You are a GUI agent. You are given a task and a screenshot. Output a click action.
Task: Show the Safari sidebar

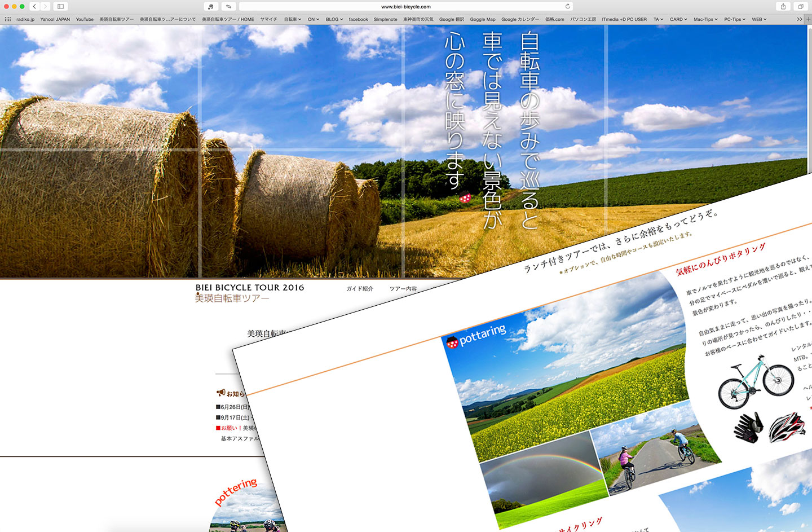(x=60, y=6)
